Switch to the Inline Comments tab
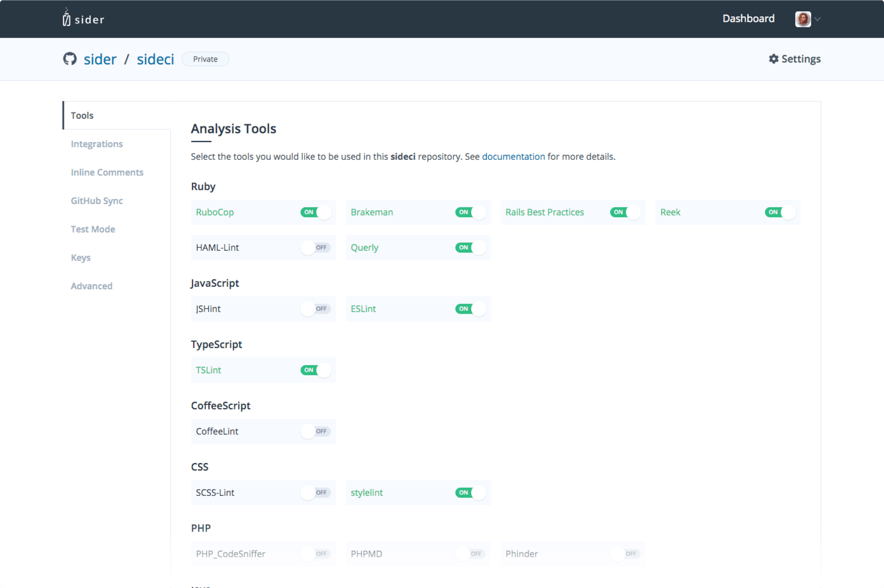The image size is (884, 588). coord(107,172)
